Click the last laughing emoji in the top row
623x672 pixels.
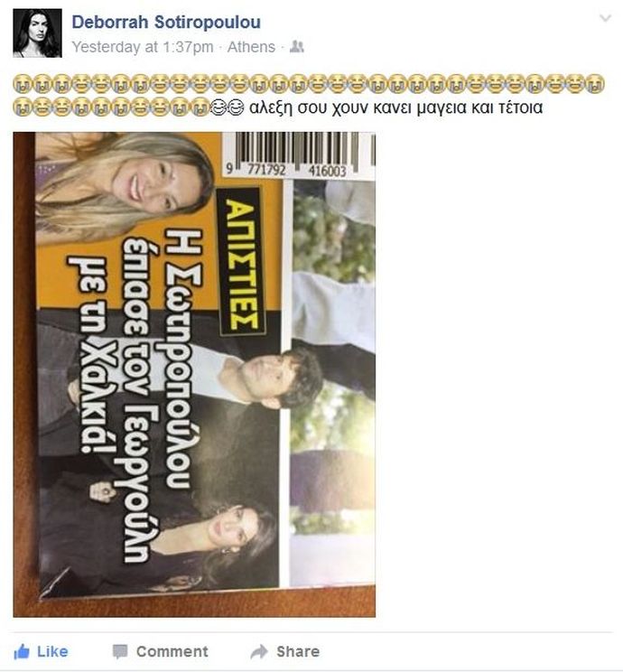(x=595, y=84)
